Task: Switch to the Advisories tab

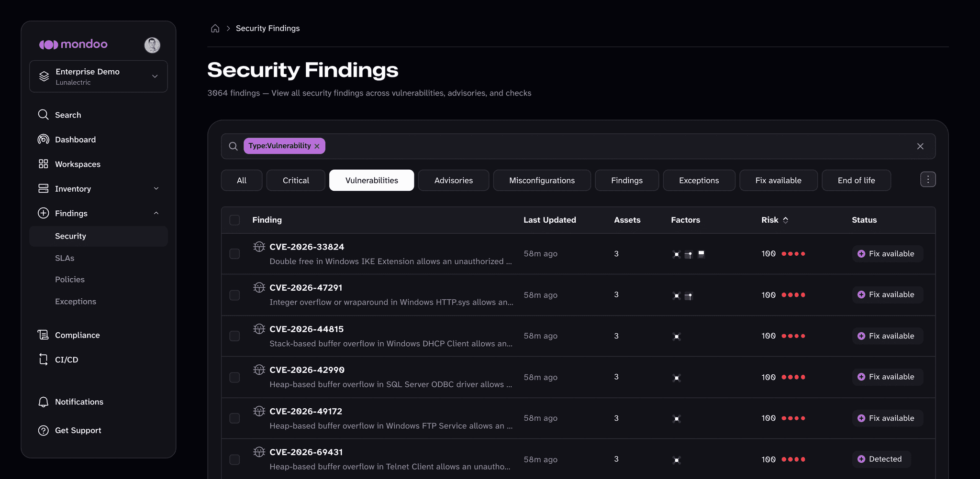Action: click(x=454, y=180)
